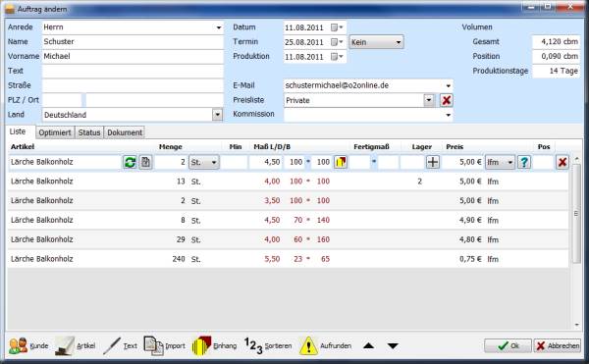Viewport: 589px width, 364px height.
Task: Click the Artikel field Lärche Balkonholz in edit row
Action: [x=65, y=162]
